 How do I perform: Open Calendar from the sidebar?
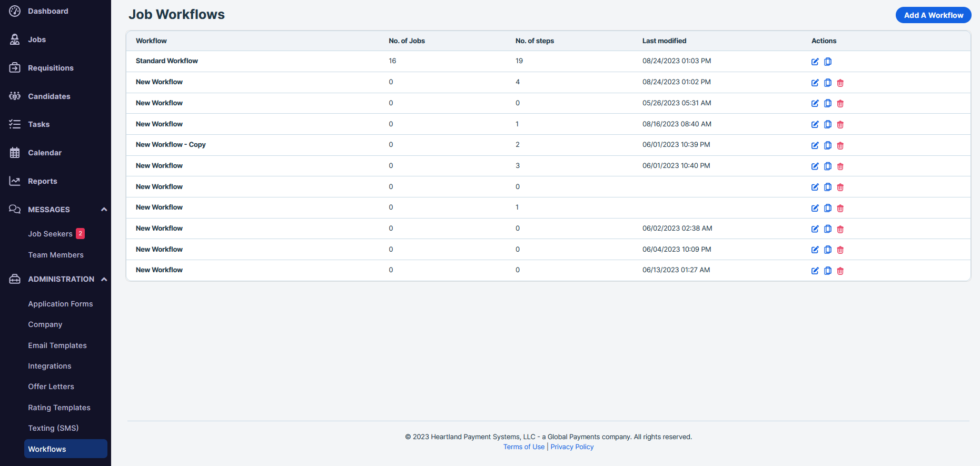(45, 153)
